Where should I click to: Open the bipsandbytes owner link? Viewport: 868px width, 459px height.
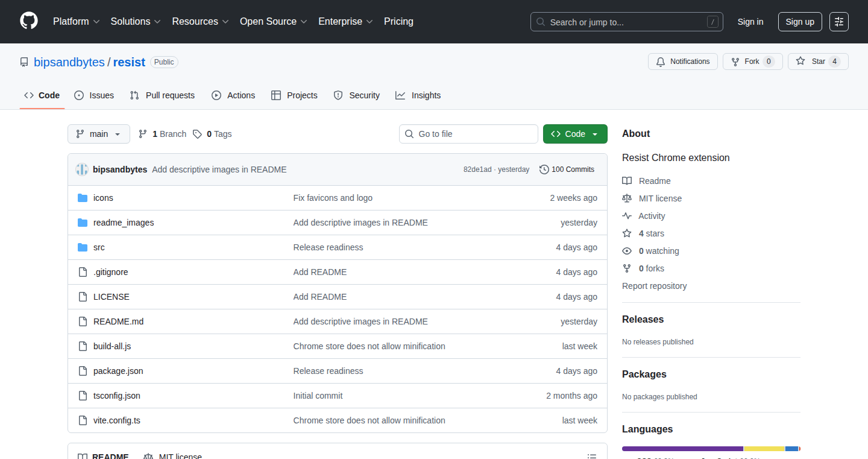pyautogui.click(x=69, y=62)
